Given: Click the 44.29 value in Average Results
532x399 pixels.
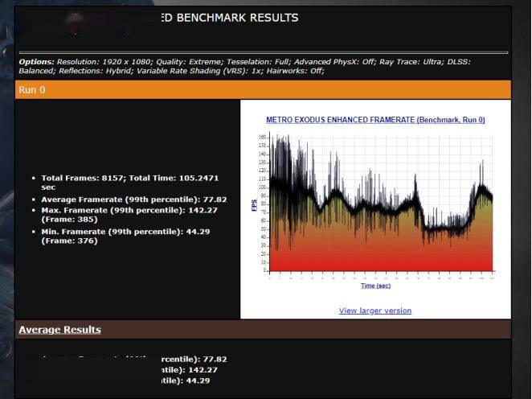Looking at the screenshot, I should pos(198,380).
